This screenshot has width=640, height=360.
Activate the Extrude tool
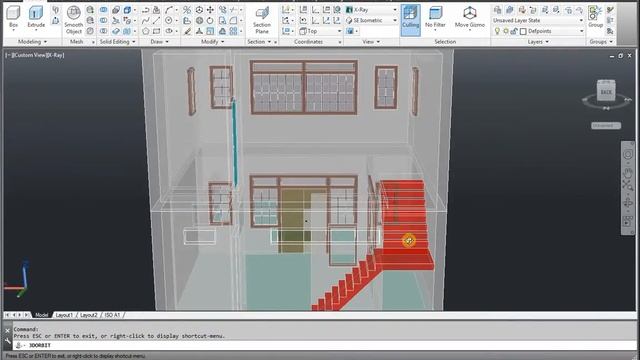[36, 17]
